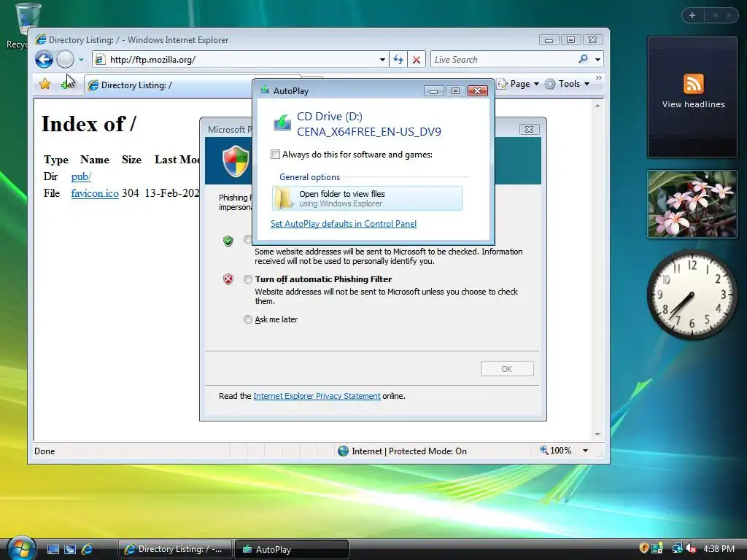Image resolution: width=747 pixels, height=560 pixels.
Task: Click Protected Mode: On status text
Action: tap(427, 451)
